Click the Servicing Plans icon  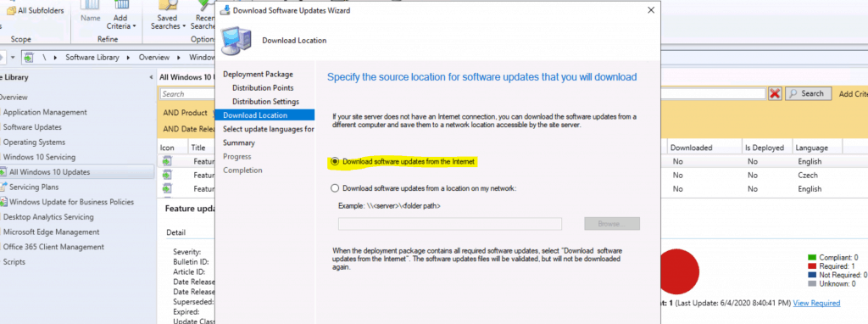pyautogui.click(x=3, y=187)
